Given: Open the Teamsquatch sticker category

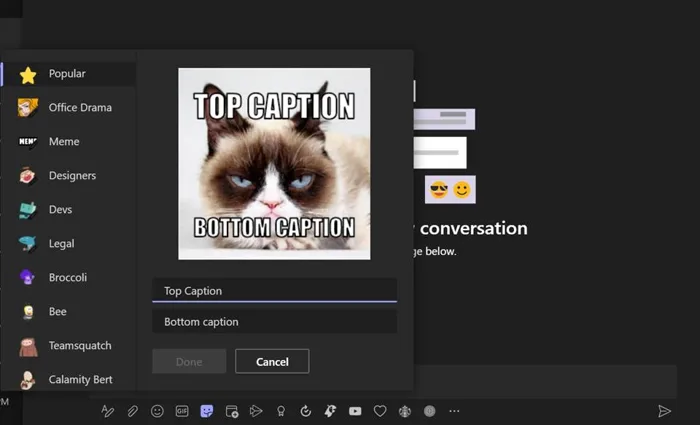Looking at the screenshot, I should tap(69, 346).
